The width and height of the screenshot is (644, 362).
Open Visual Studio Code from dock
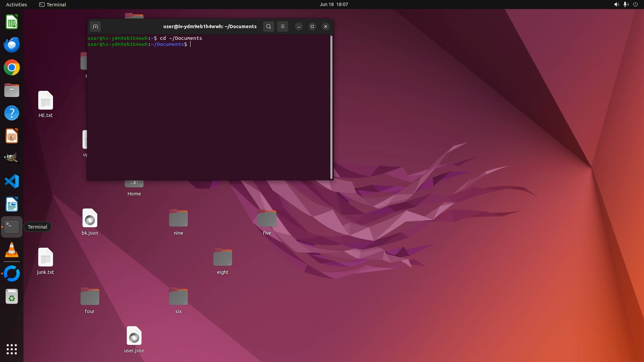point(12,181)
